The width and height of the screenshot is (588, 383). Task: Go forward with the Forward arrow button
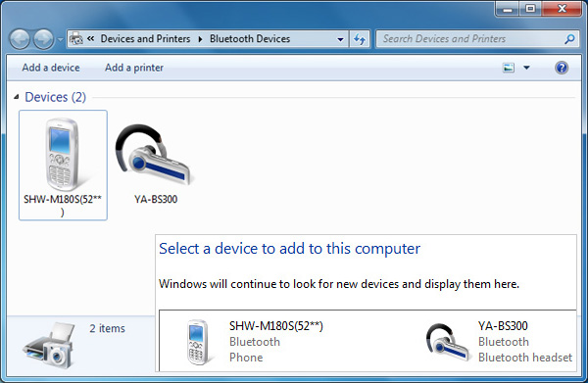pyautogui.click(x=43, y=39)
